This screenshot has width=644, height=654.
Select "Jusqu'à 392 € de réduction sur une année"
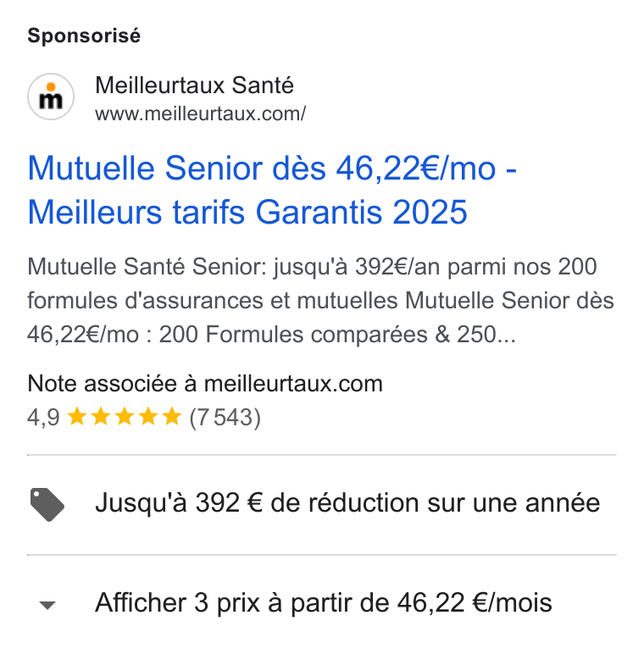pos(347,502)
